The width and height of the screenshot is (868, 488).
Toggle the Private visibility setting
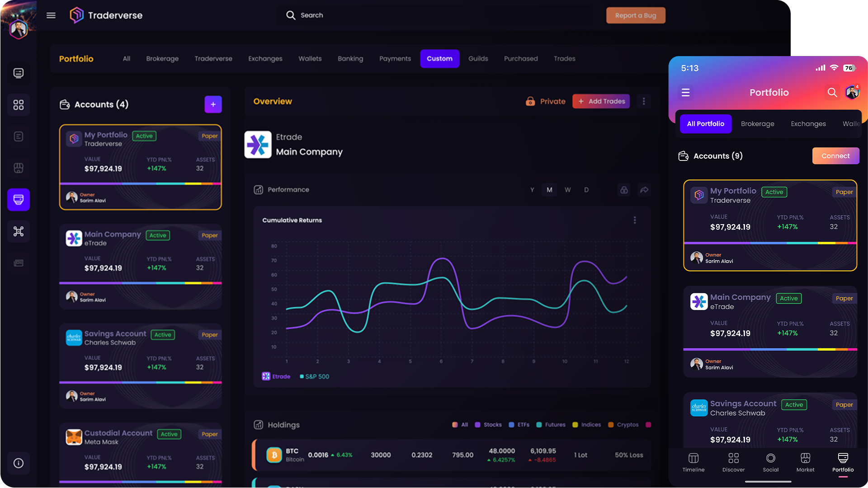(545, 101)
